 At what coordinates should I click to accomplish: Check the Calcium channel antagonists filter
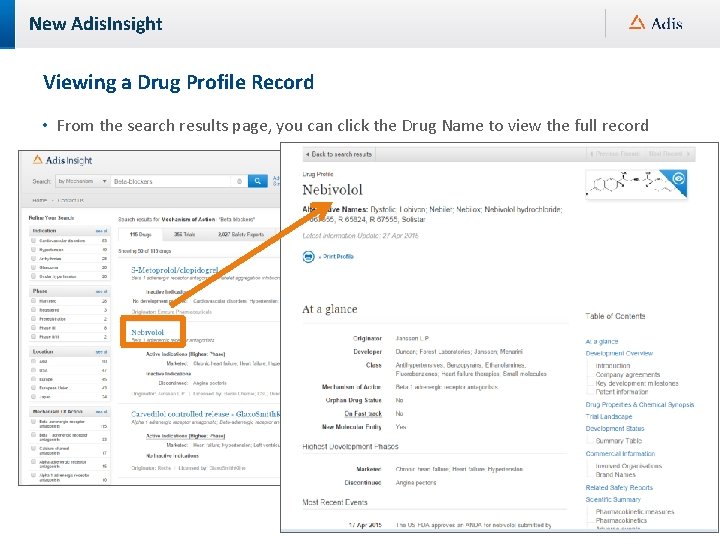(x=33, y=448)
